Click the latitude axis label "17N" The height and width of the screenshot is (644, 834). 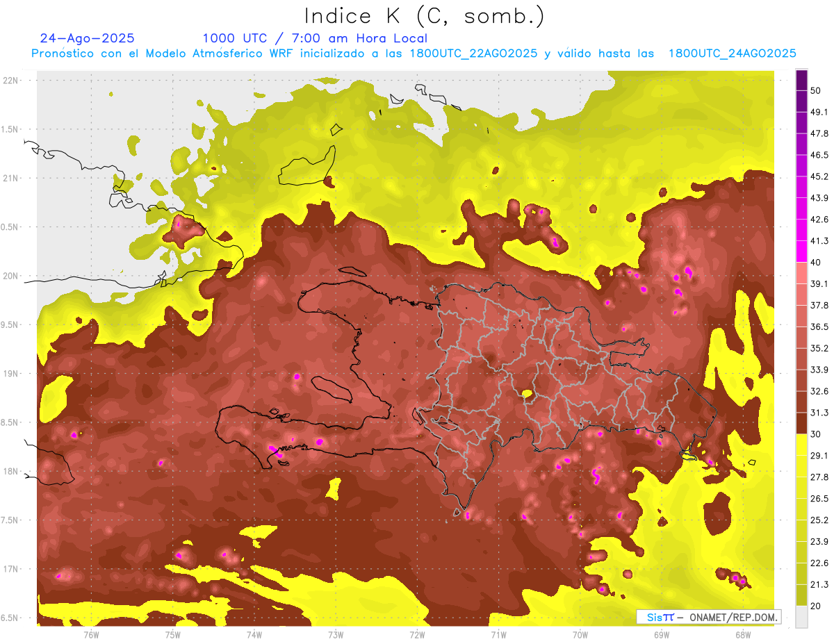point(11,570)
